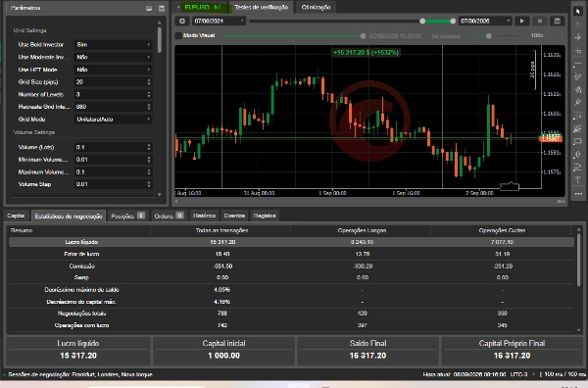This screenshot has width=588, height=388.
Task: Click the load parameters icon in Parâmetros header
Action: click(149, 8)
